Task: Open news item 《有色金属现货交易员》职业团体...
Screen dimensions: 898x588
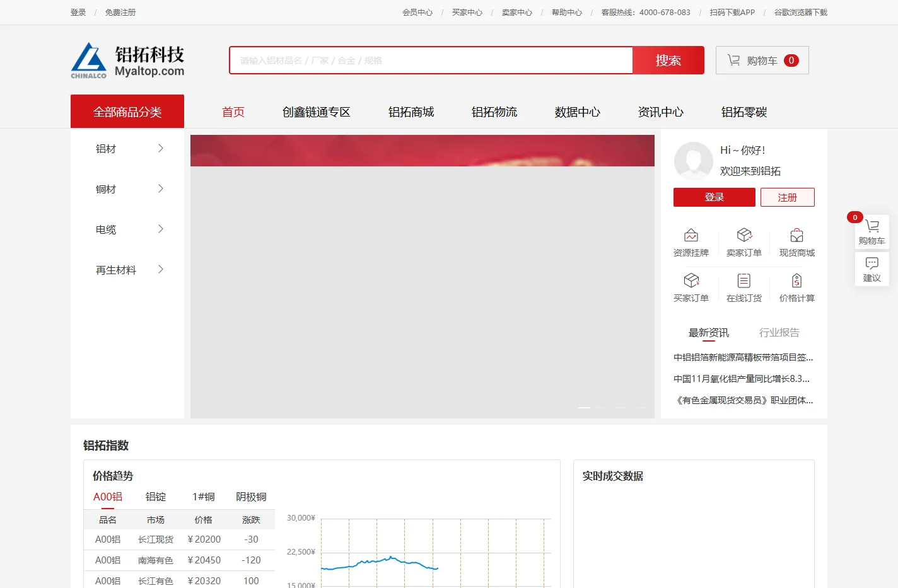Action: pos(743,400)
